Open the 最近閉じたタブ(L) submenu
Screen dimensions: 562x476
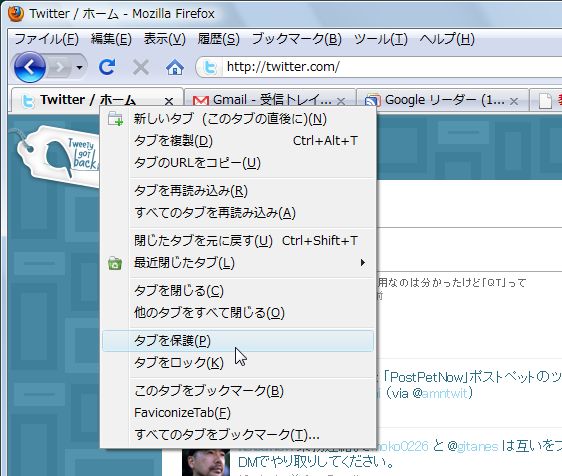click(x=238, y=263)
